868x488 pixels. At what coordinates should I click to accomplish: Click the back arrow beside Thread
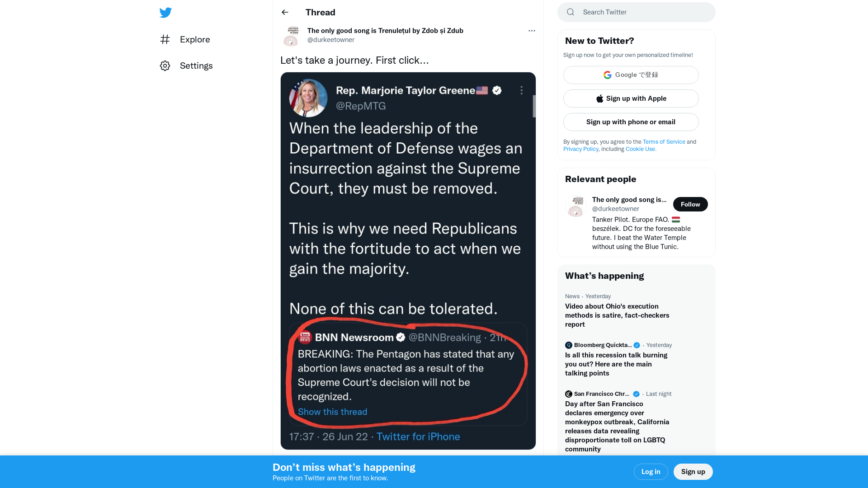[285, 12]
